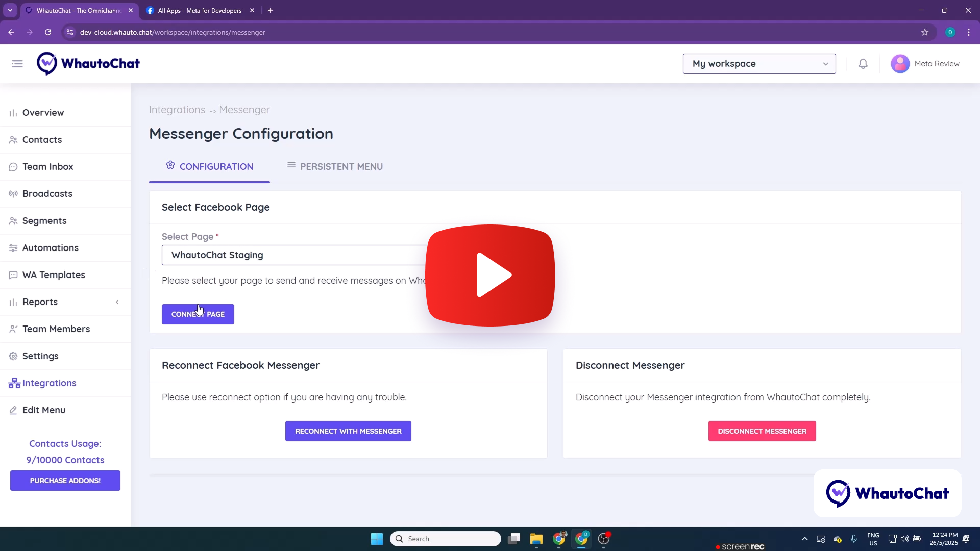Click the Windows search bar
The height and width of the screenshot is (551, 980).
coord(446,538)
